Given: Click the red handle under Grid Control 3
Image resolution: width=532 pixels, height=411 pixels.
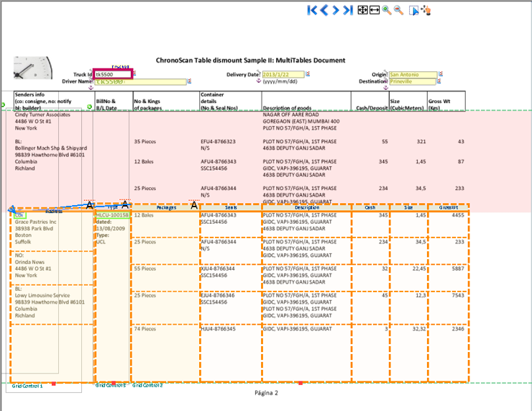Looking at the screenshot, I should pyautogui.click(x=114, y=383).
